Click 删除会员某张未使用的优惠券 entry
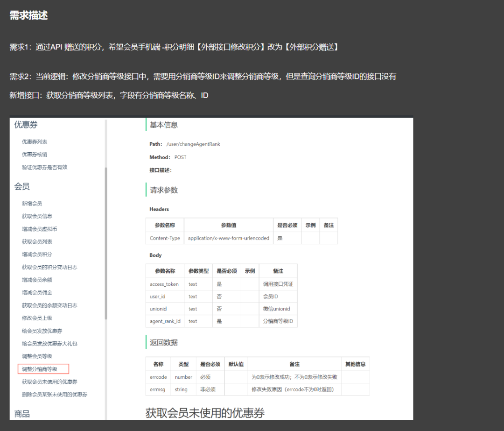 pos(55,395)
